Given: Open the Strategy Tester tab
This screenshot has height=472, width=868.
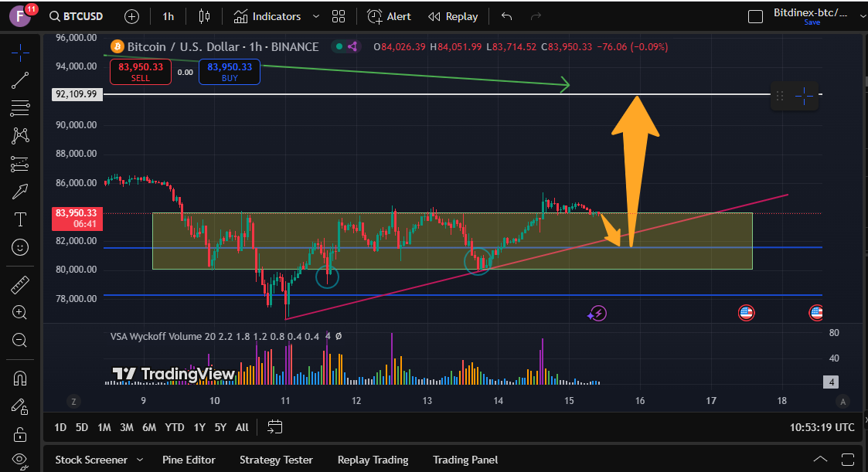Looking at the screenshot, I should 276,460.
